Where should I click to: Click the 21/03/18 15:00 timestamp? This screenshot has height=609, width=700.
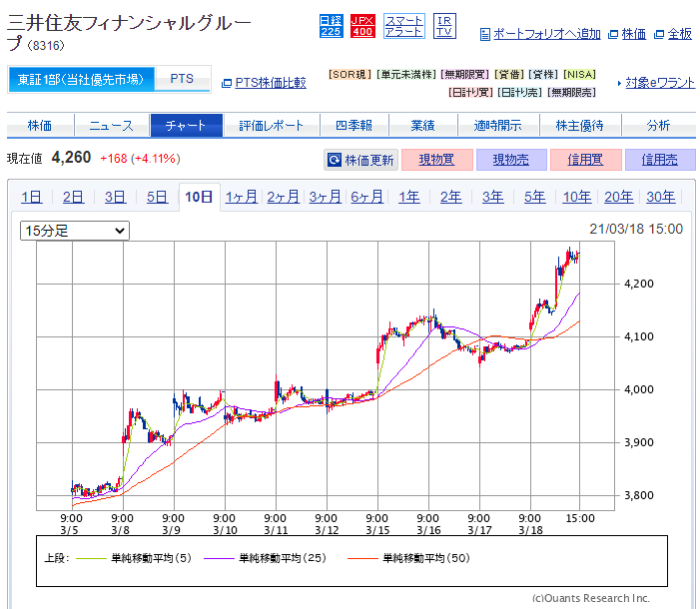click(x=636, y=229)
